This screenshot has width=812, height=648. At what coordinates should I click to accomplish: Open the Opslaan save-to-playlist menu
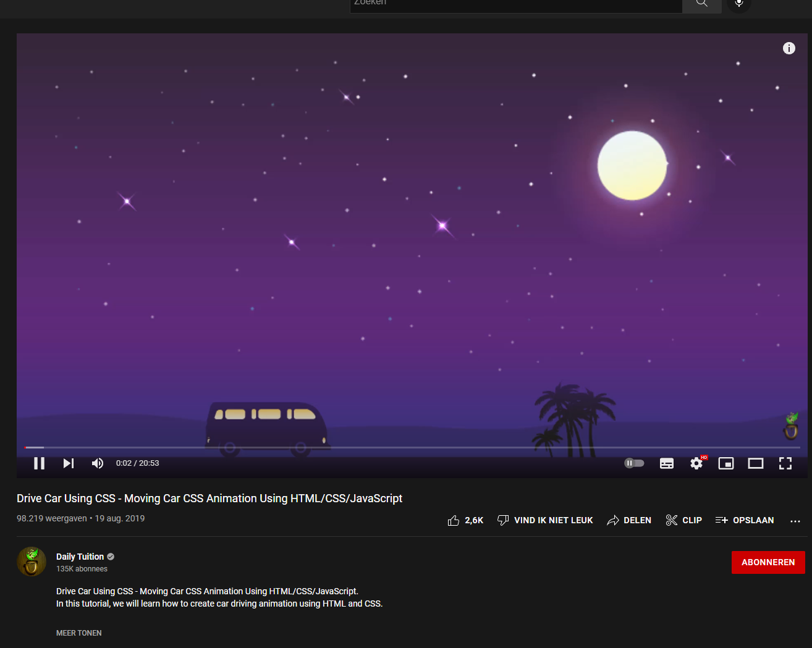(x=745, y=520)
